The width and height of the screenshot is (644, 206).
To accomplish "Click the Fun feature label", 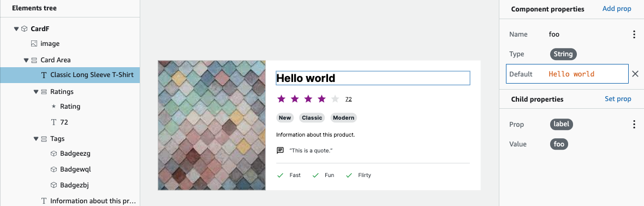I will tap(330, 175).
